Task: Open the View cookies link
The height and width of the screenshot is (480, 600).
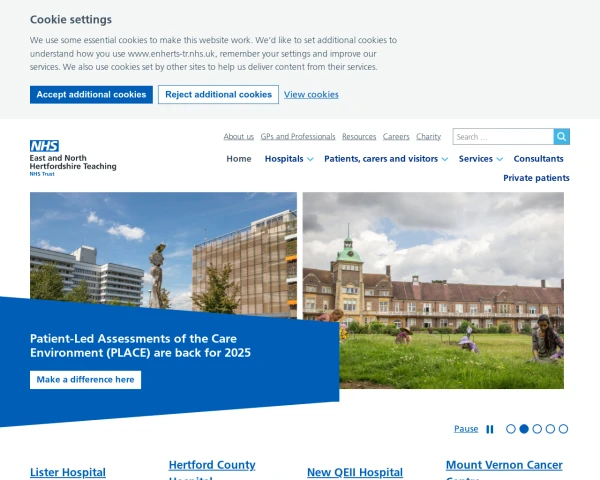Action: pos(311,95)
